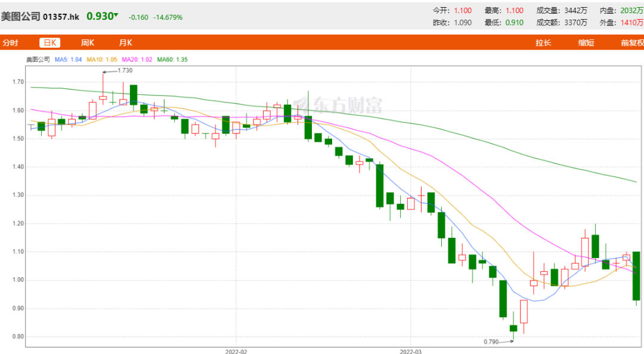Image resolution: width=644 pixels, height=354 pixels.
Task: Click the 拉长 stretch chart button
Action: click(x=543, y=43)
